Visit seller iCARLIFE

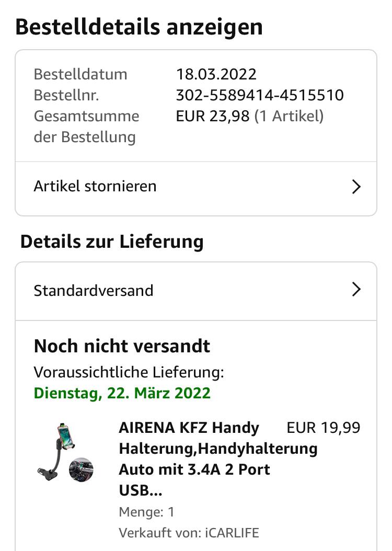[x=232, y=533]
